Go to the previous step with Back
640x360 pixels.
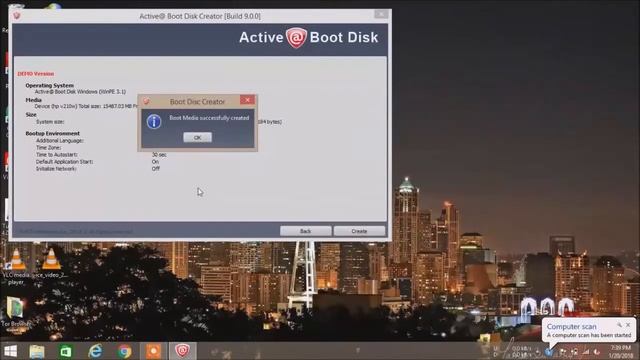pos(305,231)
